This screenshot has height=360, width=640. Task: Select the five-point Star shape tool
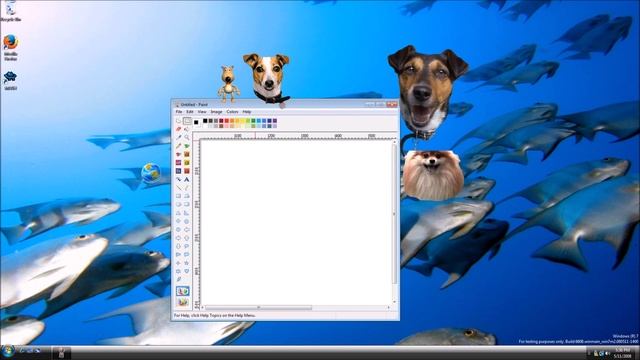tap(187, 263)
